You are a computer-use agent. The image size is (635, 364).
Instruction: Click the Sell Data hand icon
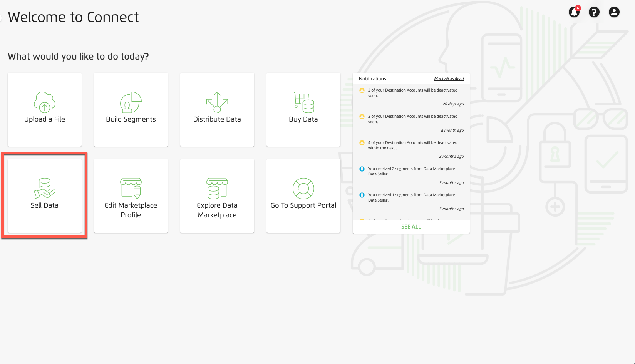pyautogui.click(x=45, y=188)
